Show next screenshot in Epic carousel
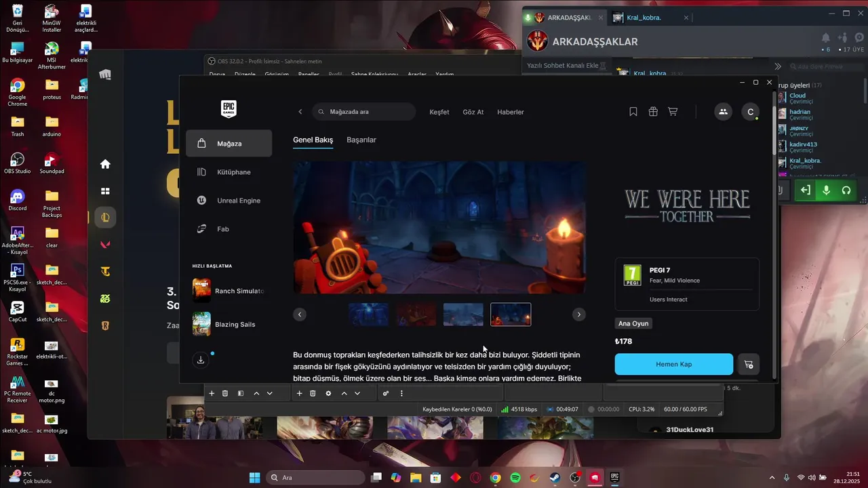Viewport: 868px width, 488px height. coord(578,314)
